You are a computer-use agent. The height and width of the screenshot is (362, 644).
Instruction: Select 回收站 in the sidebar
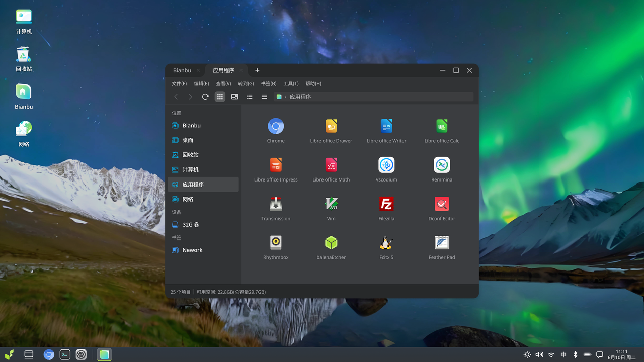coord(190,155)
